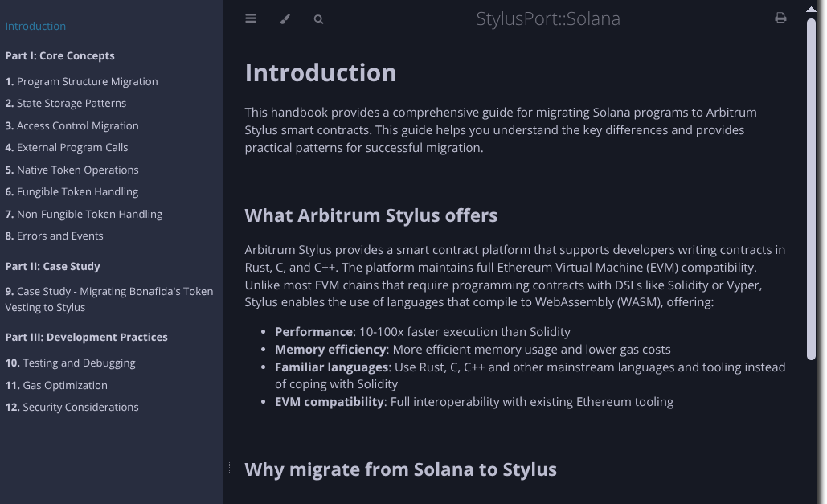827x504 pixels.
Task: Open chapter 1 Program Structure Migration
Action: (x=82, y=81)
